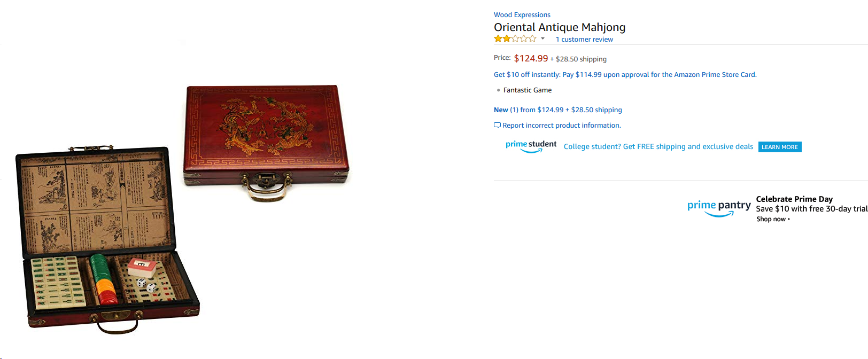Screen dimensions: 868x359
Task: Open the 1 customer review link
Action: tap(584, 40)
